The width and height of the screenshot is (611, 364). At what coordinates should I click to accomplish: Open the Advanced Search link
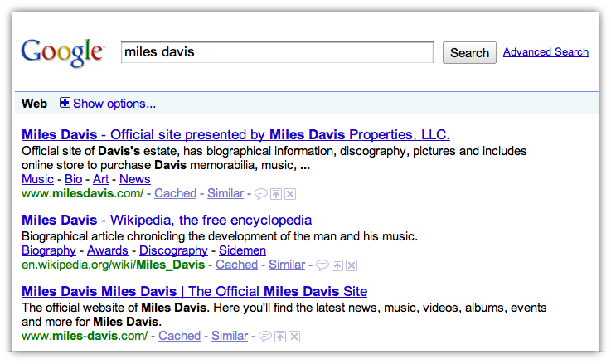point(546,52)
